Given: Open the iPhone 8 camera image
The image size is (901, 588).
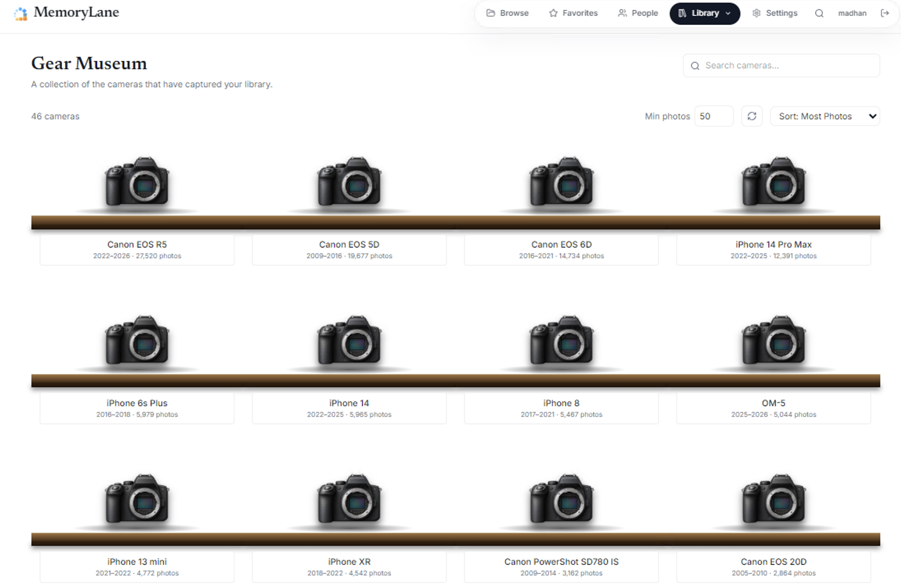Looking at the screenshot, I should 562,340.
